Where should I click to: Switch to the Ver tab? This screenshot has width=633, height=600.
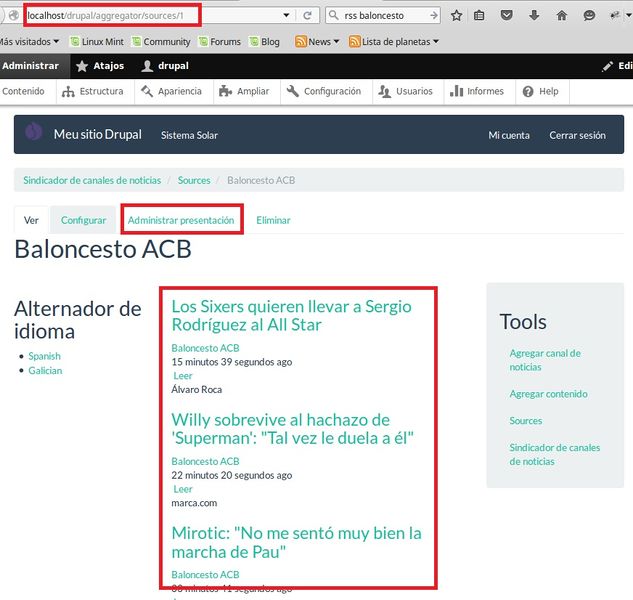[31, 220]
